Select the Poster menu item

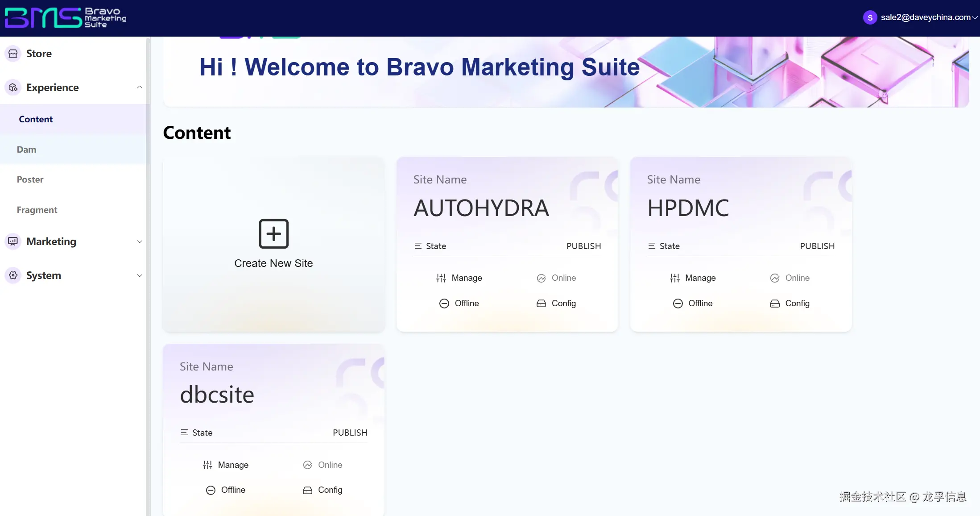tap(30, 179)
